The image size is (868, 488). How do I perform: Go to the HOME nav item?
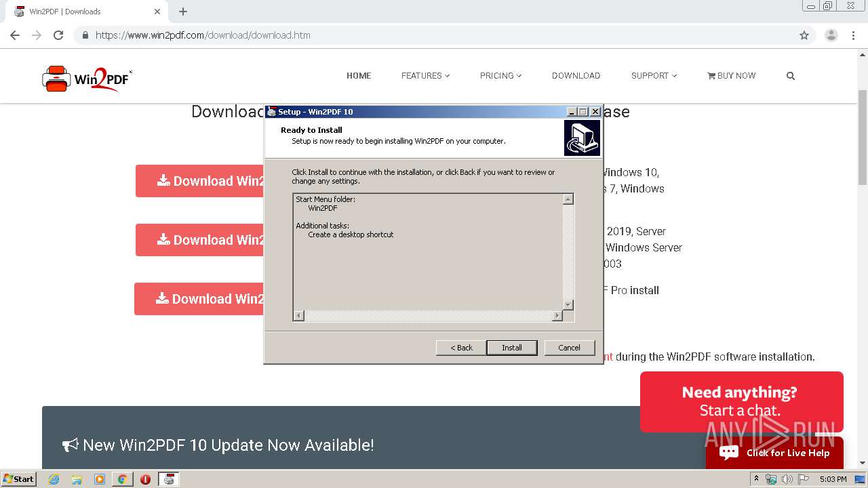tap(359, 76)
